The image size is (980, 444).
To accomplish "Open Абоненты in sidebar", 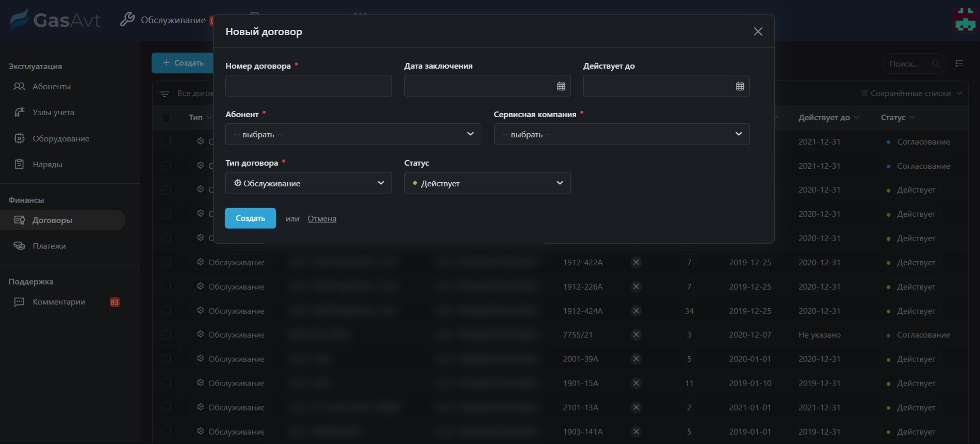I will tap(52, 86).
